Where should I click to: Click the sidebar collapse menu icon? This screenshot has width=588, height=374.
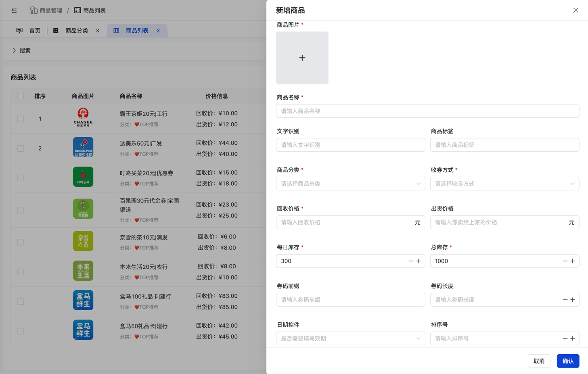(14, 10)
